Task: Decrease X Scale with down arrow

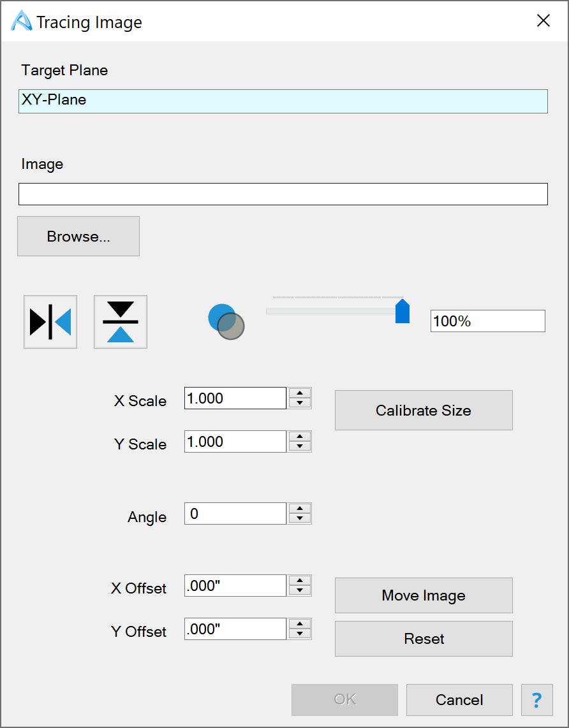Action: [300, 403]
